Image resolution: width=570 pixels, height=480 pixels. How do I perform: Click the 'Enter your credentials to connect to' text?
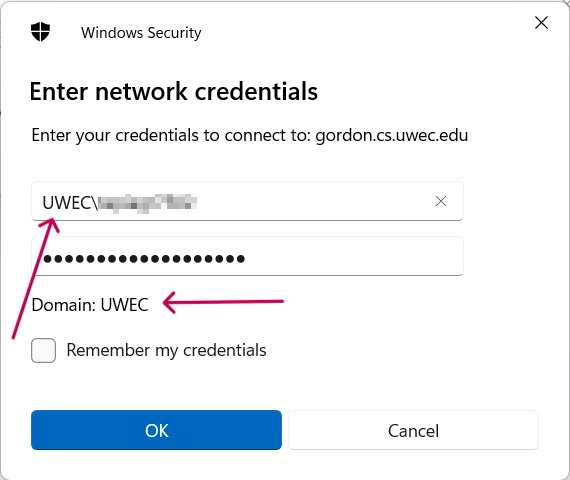point(171,135)
